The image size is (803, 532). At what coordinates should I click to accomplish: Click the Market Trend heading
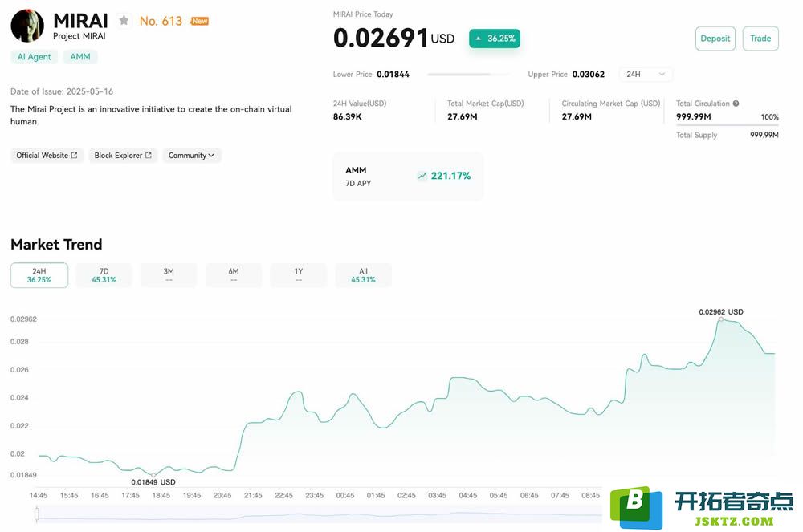pos(56,245)
